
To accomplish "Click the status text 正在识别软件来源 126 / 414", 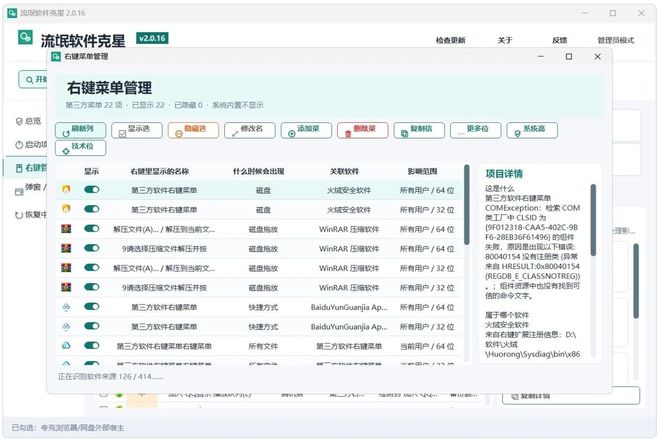I will click(110, 376).
